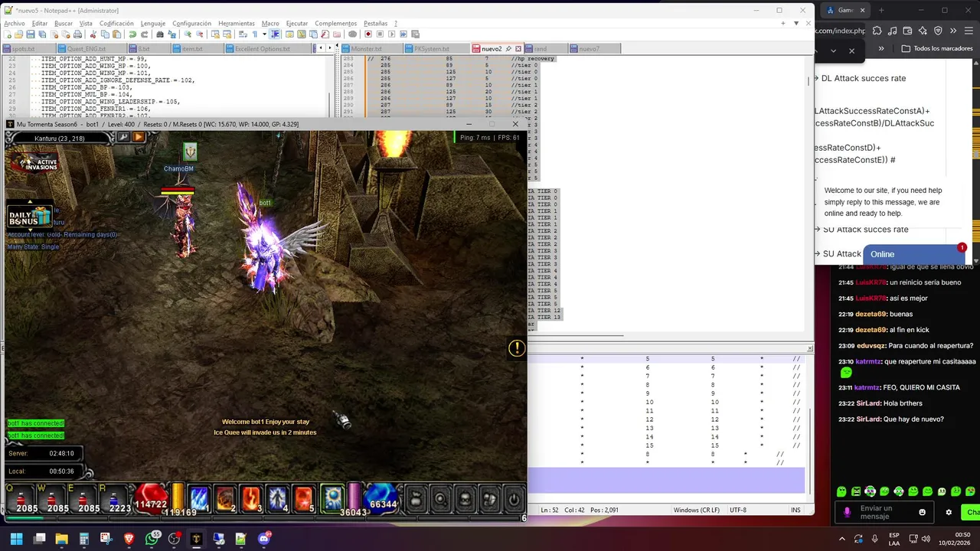980x551 pixels.
Task: Switch to the Quest_ENG.txt tab
Action: click(93, 48)
